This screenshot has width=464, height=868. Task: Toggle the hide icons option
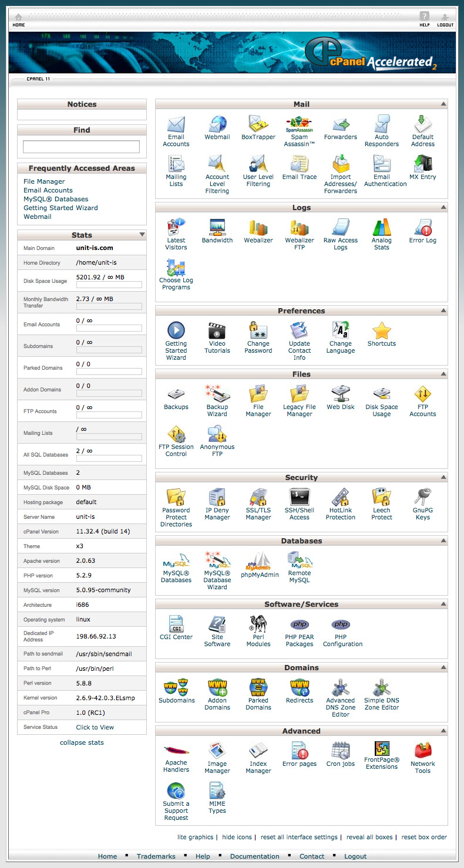point(237,837)
